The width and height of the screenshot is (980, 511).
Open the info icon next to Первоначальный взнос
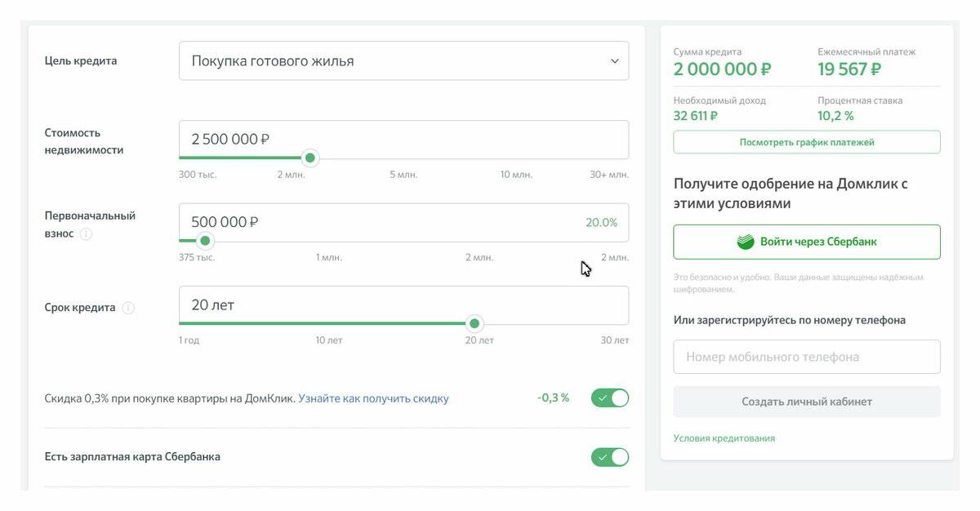pyautogui.click(x=86, y=234)
